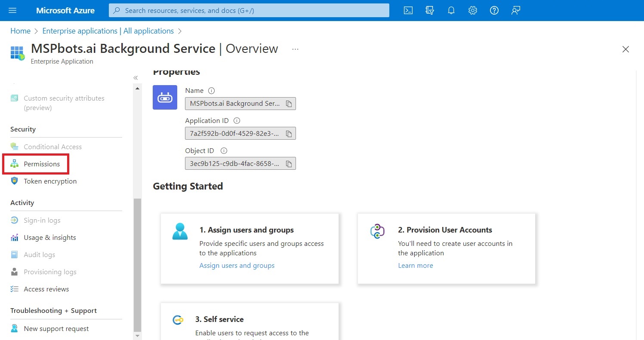Screen dimensions: 644x340
Task: Open the portal settings gear
Action: pos(472,11)
